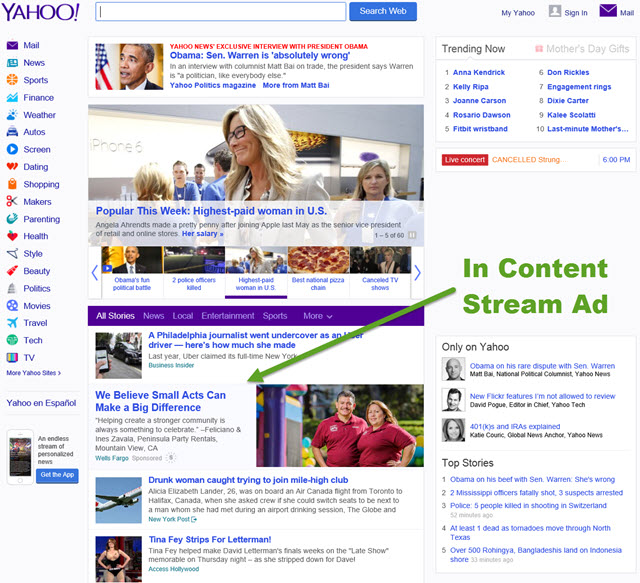Viewport: 640px width, 583px height.
Task: Click the Health heart-apple icon
Action: [x=12, y=236]
